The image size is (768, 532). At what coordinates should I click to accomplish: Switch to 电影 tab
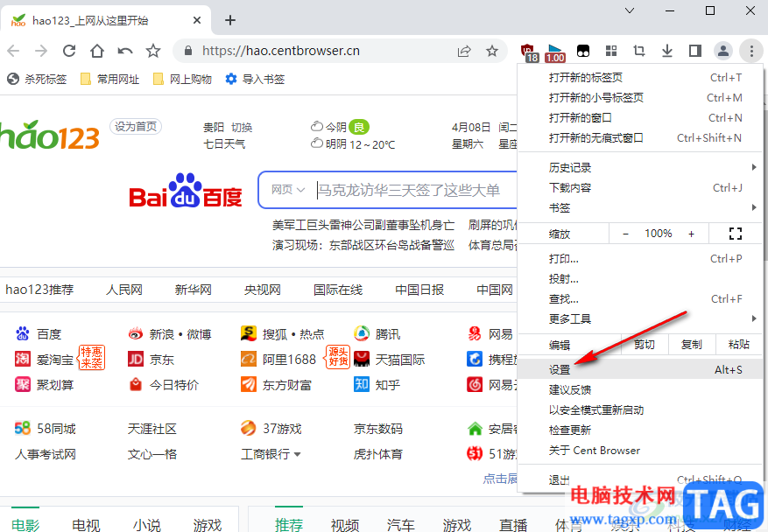(x=25, y=524)
